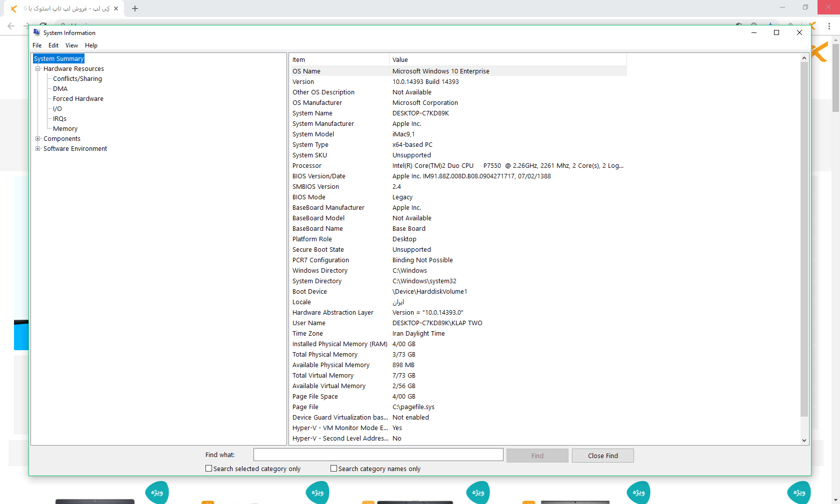Click the value DESKTOP-C7KD89K in System Name row
The image size is (840, 504).
click(420, 113)
